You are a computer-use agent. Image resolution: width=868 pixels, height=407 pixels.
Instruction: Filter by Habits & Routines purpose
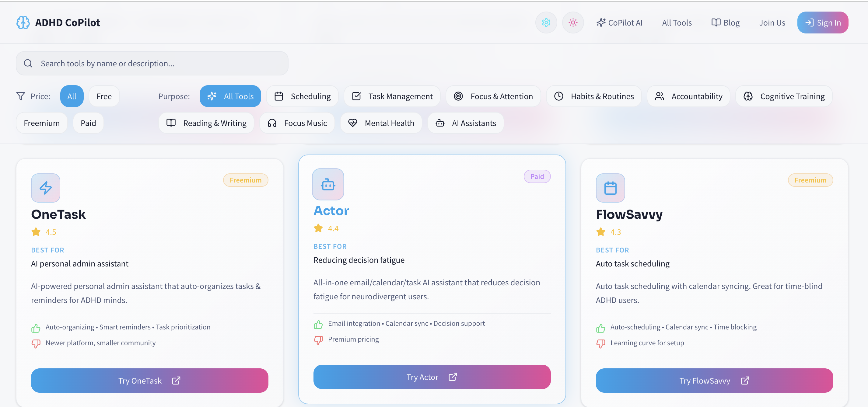pos(594,96)
